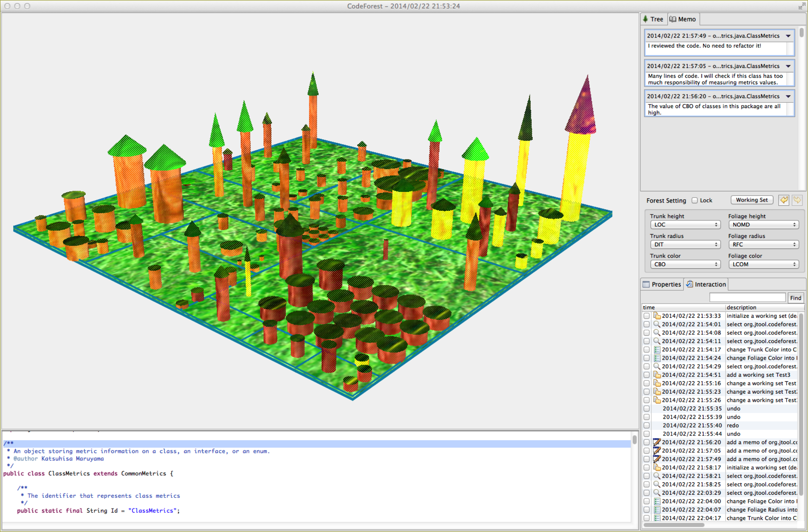The height and width of the screenshot is (532, 808).
Task: Click the 22:04:07 'change Foliage Radius' description
Action: (761, 510)
